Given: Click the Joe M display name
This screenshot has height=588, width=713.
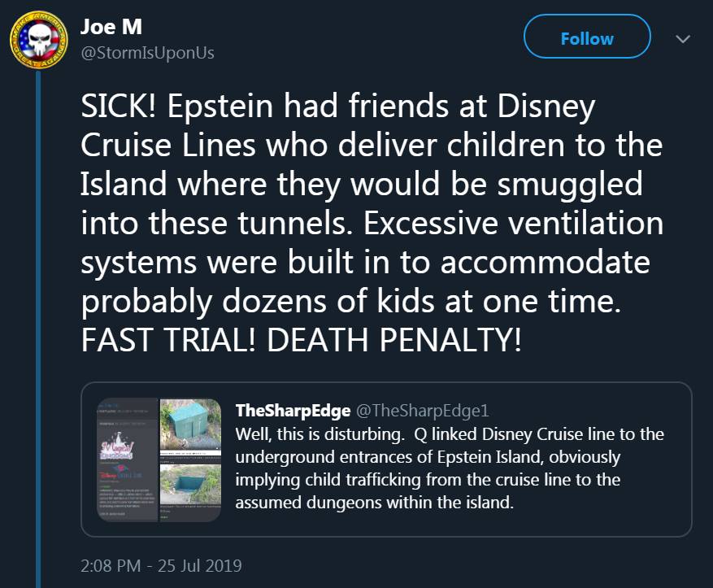Looking at the screenshot, I should click(111, 27).
